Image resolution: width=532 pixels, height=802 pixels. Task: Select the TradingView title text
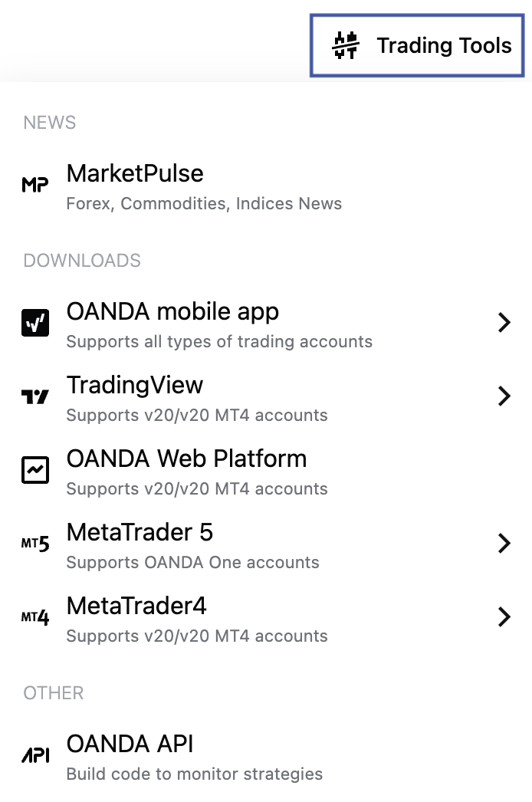pos(135,385)
